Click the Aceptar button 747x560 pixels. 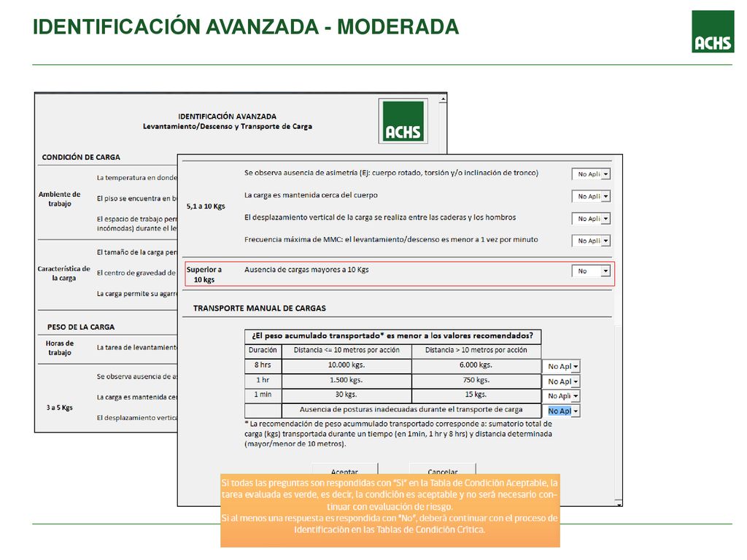[344, 469]
